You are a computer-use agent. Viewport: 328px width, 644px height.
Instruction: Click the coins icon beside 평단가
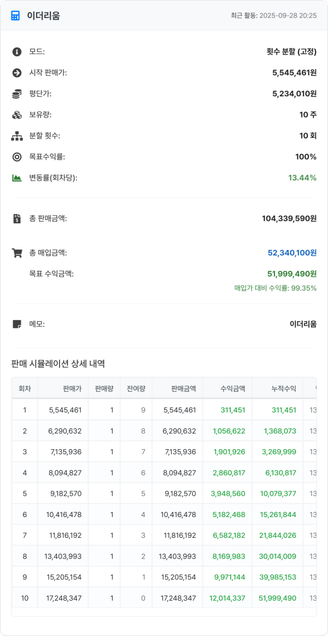pos(17,94)
